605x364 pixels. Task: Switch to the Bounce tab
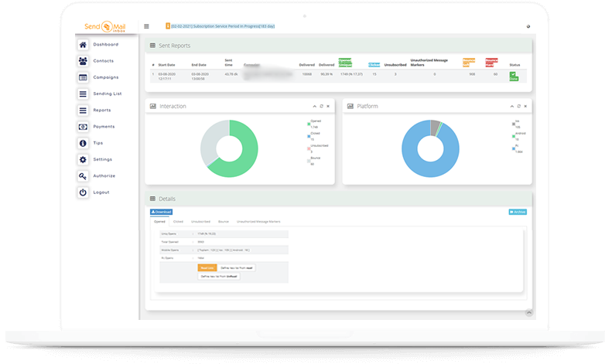click(x=223, y=221)
